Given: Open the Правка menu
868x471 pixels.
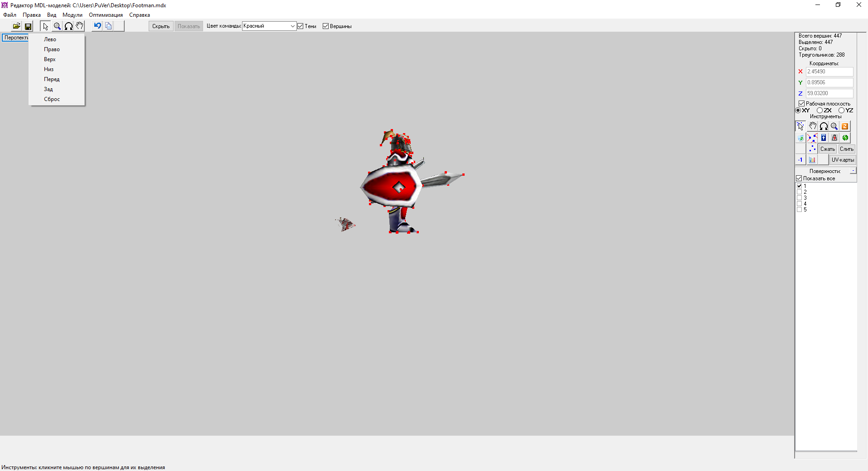Looking at the screenshot, I should pos(32,15).
